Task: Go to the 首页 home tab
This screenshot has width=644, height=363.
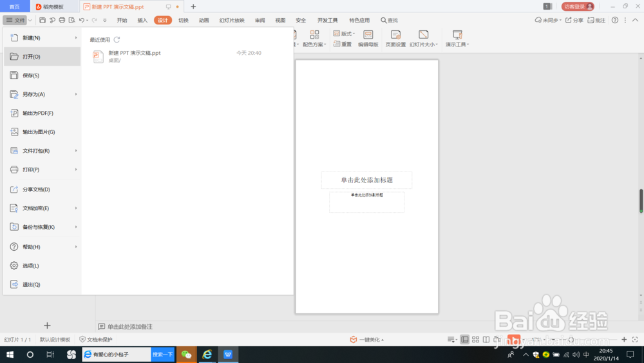Action: 15,6
